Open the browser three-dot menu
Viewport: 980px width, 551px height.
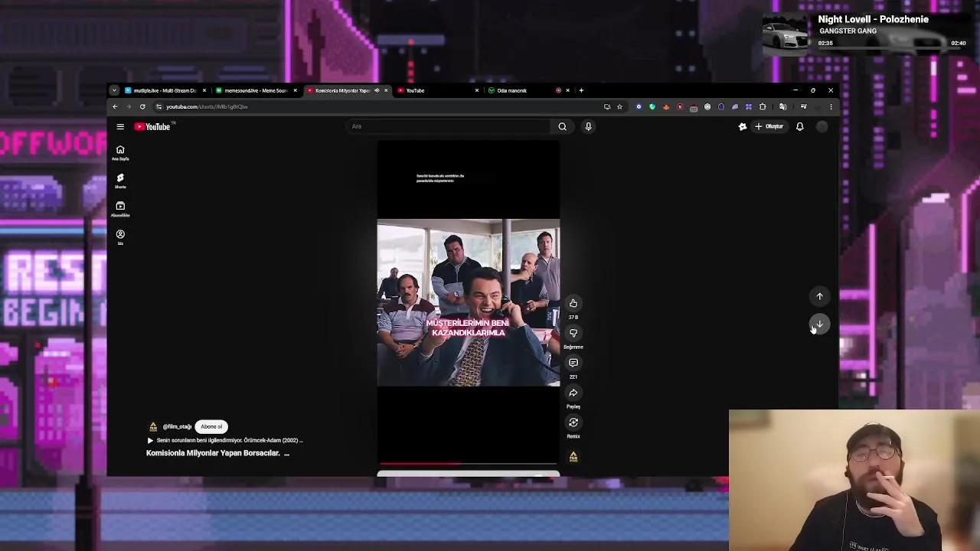click(x=831, y=106)
